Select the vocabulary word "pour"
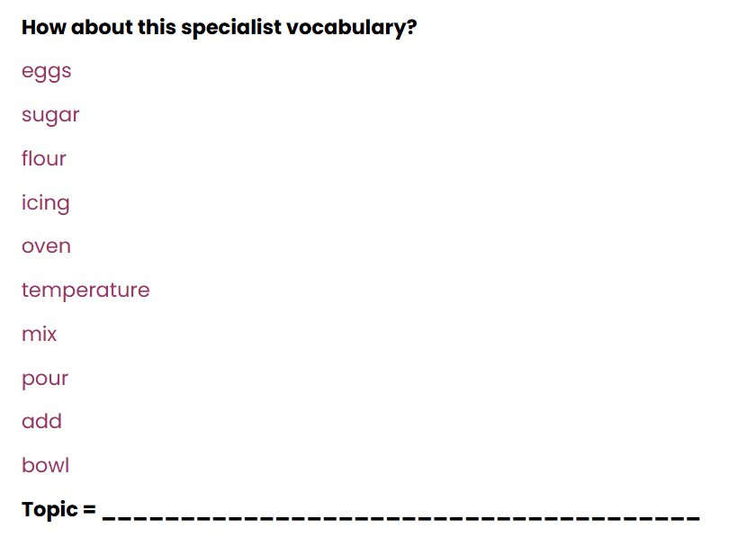Image resolution: width=756 pixels, height=546 pixels. [45, 379]
